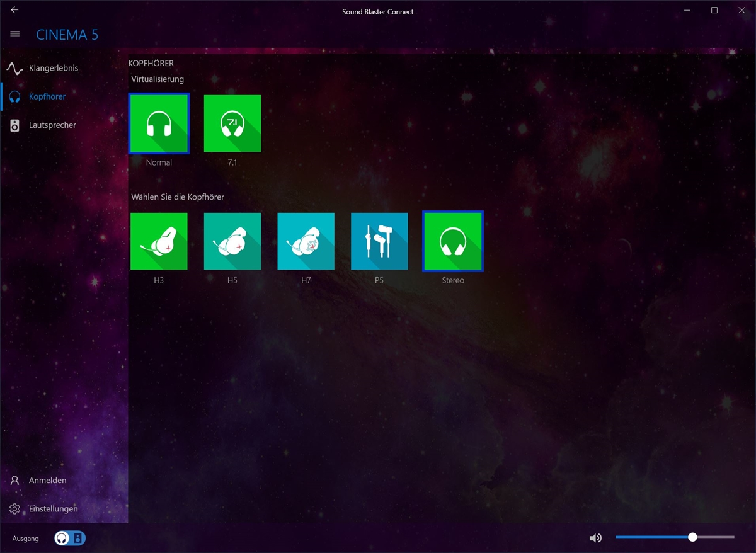
Task: Choose the P5 earphones tile
Action: pyautogui.click(x=379, y=241)
